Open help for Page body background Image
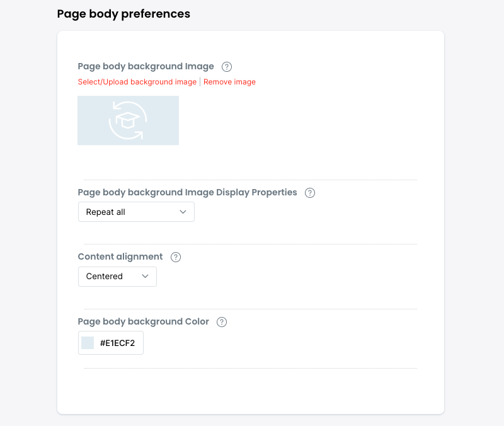Viewport: 504px width, 426px height. click(x=227, y=67)
